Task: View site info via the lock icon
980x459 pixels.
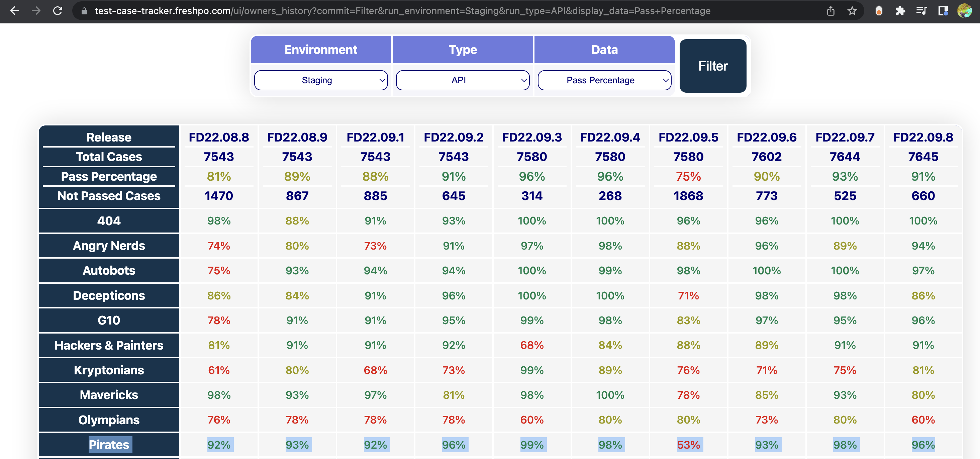Action: (x=84, y=11)
